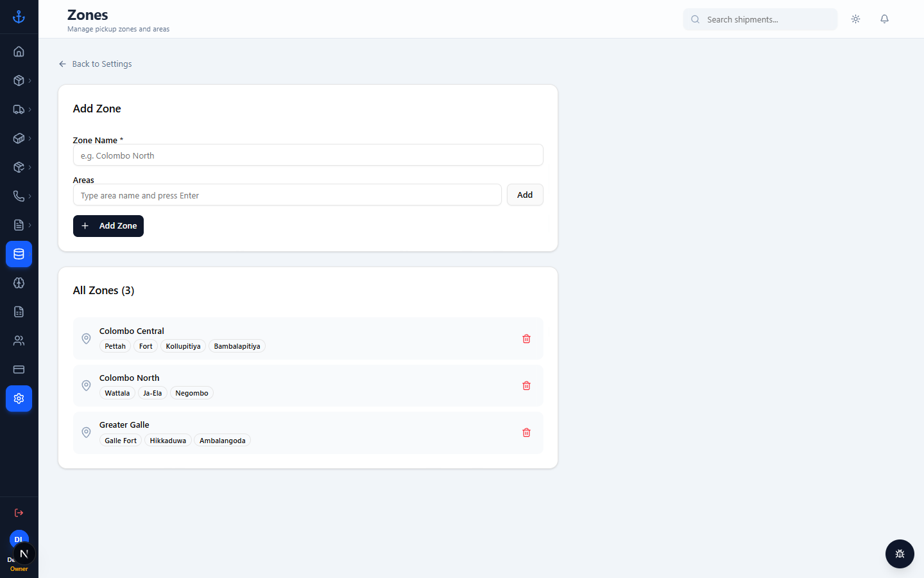Open the bug debug button

pos(900,554)
